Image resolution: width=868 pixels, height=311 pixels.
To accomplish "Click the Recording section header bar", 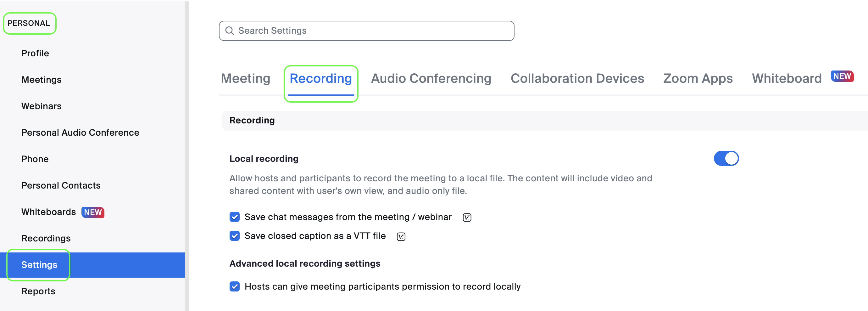I will tap(545, 121).
